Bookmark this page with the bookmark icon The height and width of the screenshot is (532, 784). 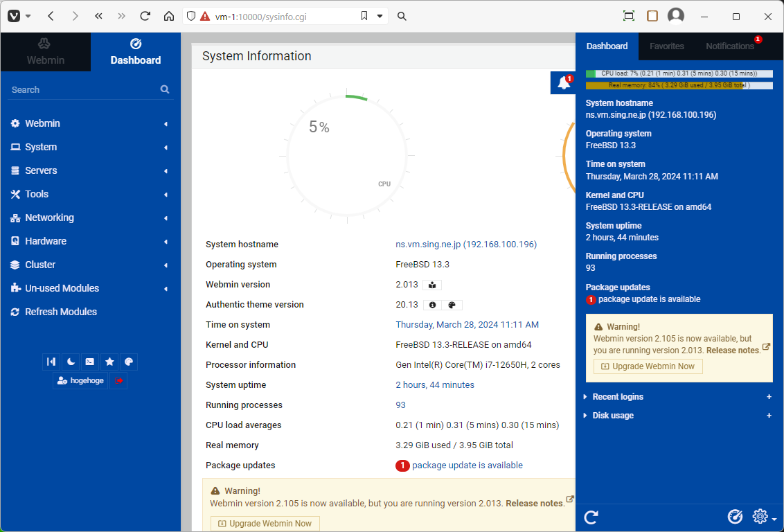(364, 16)
